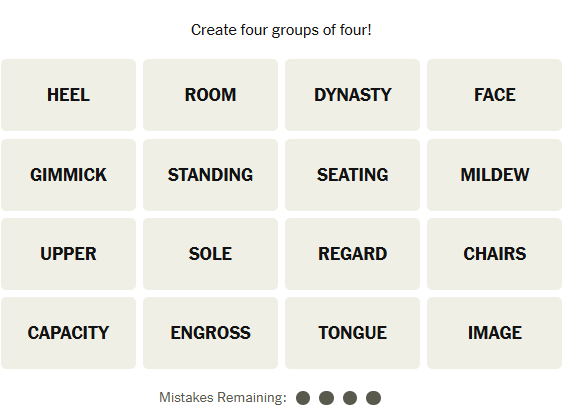Viewport: 565px width, 409px height.
Task: Select the SOLE word card
Action: (210, 254)
